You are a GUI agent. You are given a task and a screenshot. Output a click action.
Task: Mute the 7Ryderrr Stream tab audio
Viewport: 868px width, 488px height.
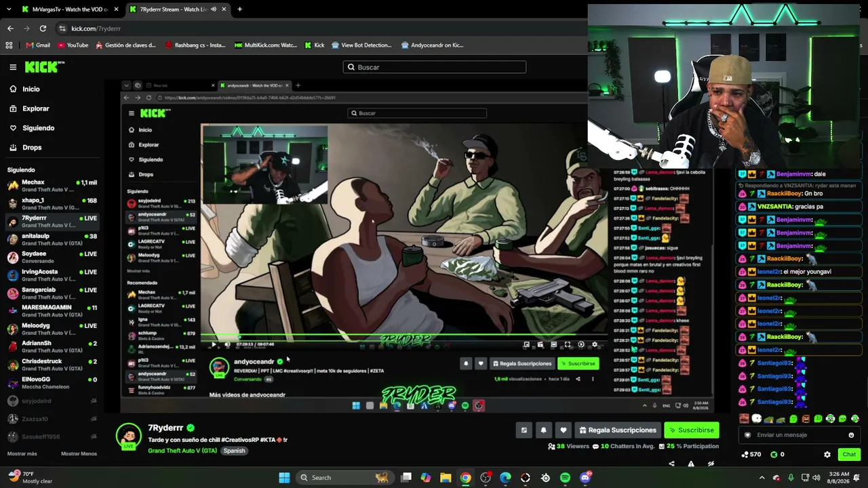214,9
